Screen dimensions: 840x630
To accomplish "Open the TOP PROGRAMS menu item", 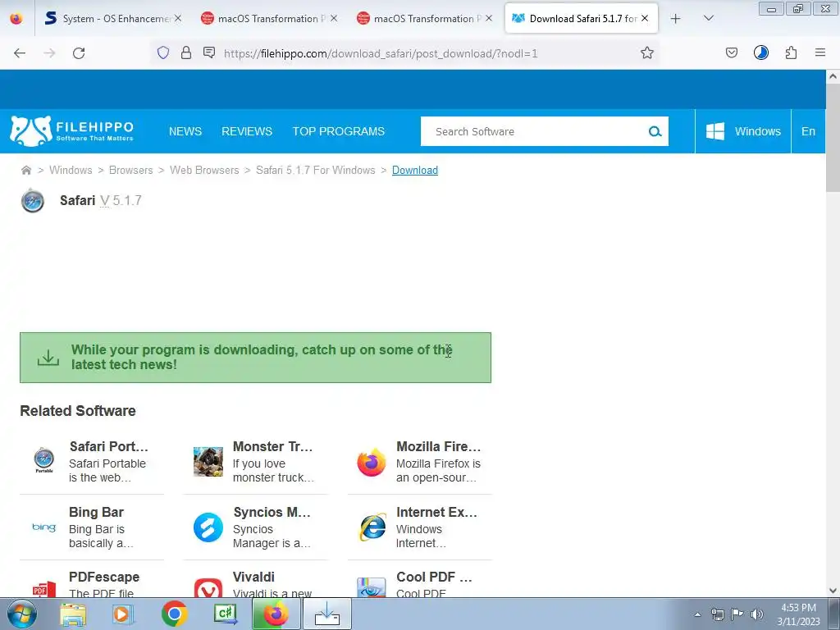I will [x=339, y=131].
